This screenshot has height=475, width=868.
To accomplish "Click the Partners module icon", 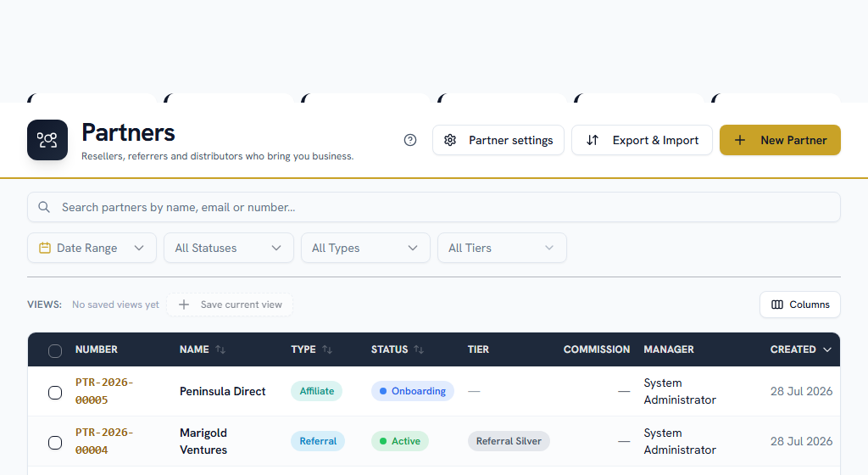I will coord(47,140).
